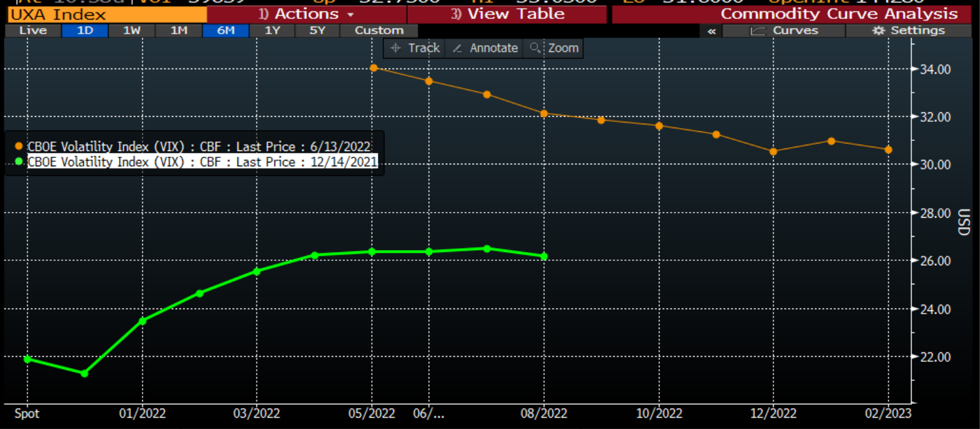Open the Curves chart panel

pyautogui.click(x=783, y=30)
